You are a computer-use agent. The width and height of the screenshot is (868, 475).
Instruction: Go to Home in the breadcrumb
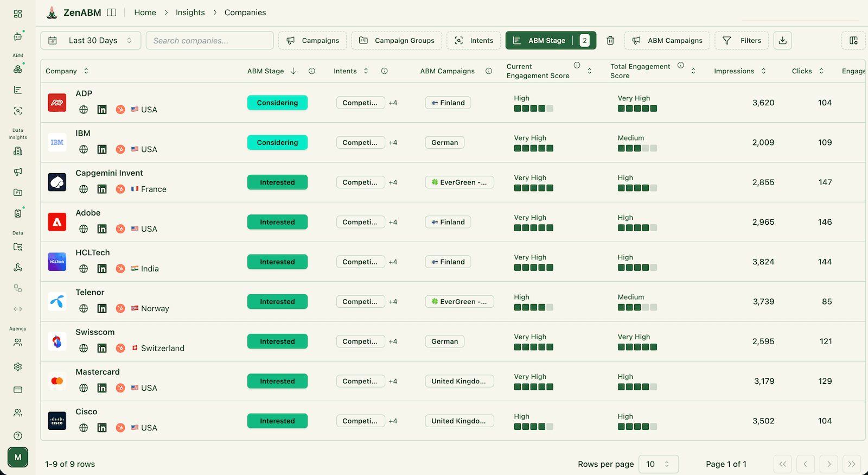pos(145,12)
